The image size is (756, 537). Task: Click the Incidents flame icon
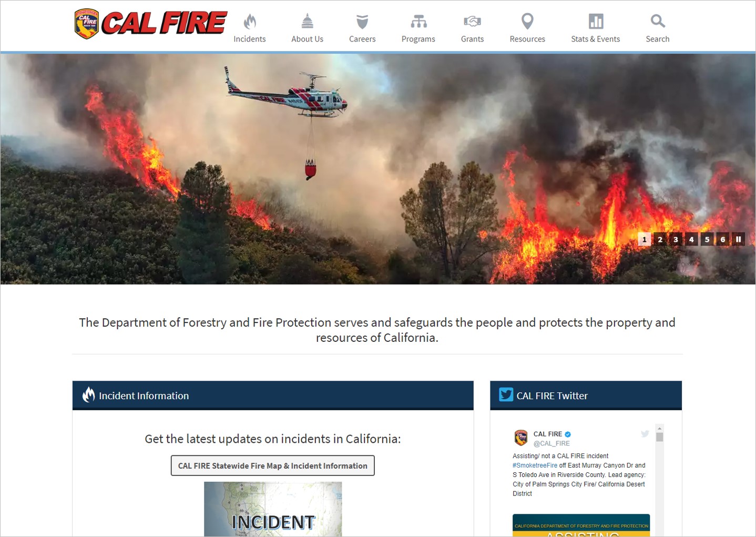[x=250, y=22]
